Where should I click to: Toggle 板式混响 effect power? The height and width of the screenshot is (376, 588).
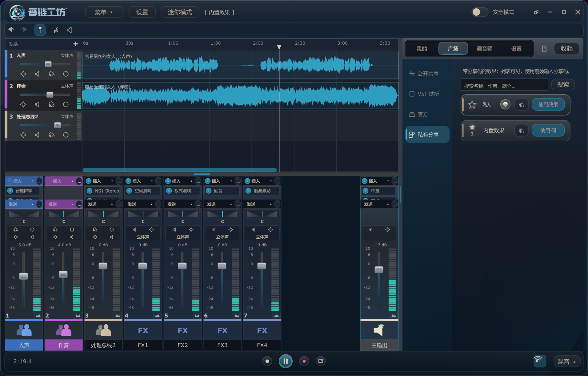[169, 191]
